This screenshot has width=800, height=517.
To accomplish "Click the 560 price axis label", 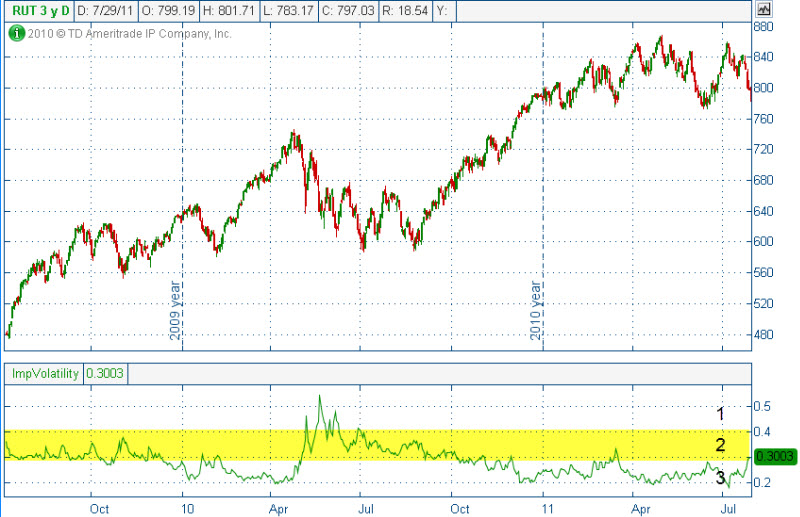I will 764,273.
